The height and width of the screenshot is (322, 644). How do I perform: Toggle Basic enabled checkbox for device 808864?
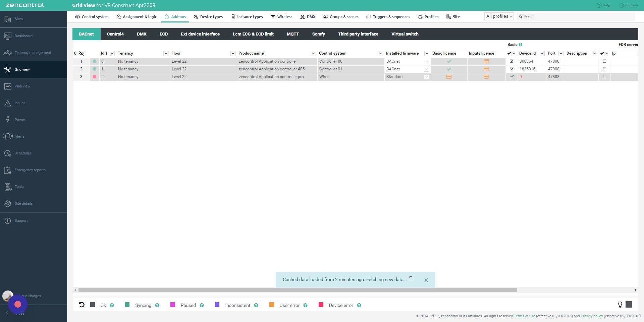512,61
